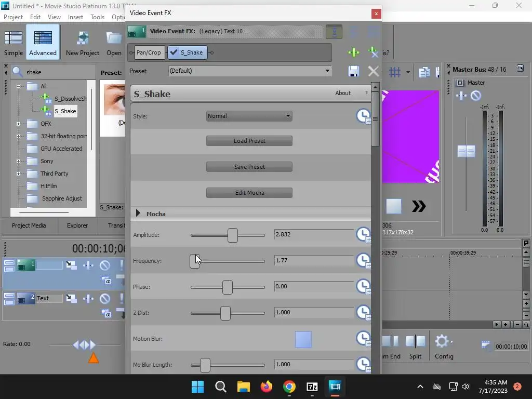Collapse the All folder in plug-in tree
The width and height of the screenshot is (532, 399).
coord(18,86)
